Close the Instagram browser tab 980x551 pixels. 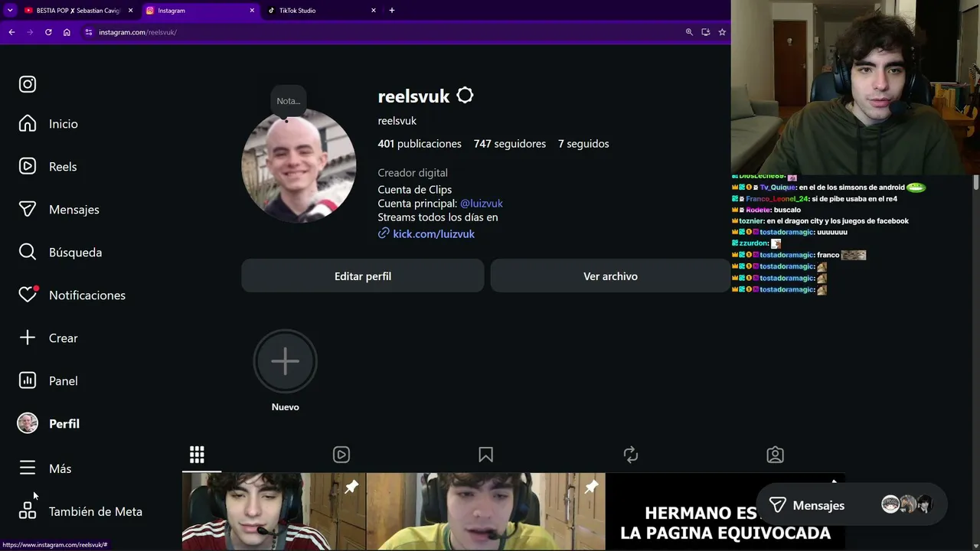coord(252,11)
